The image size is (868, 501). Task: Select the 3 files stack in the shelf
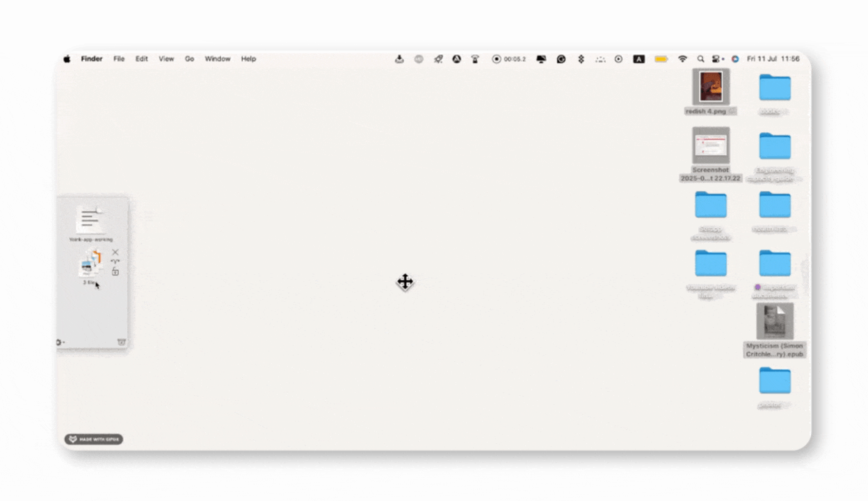(x=90, y=264)
